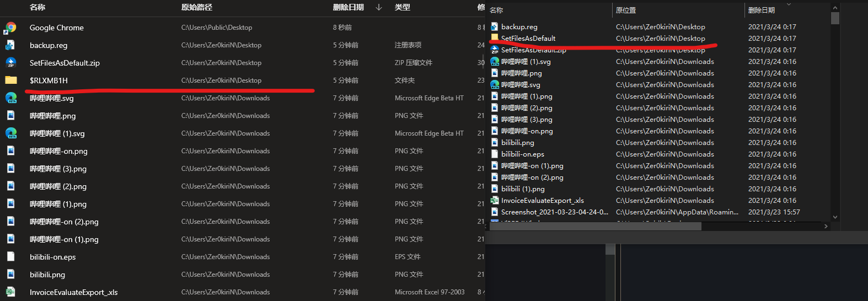
Task: Click the "2021/3/24 0:17" date of SetFilesAsDefault folder
Action: pyautogui.click(x=772, y=38)
